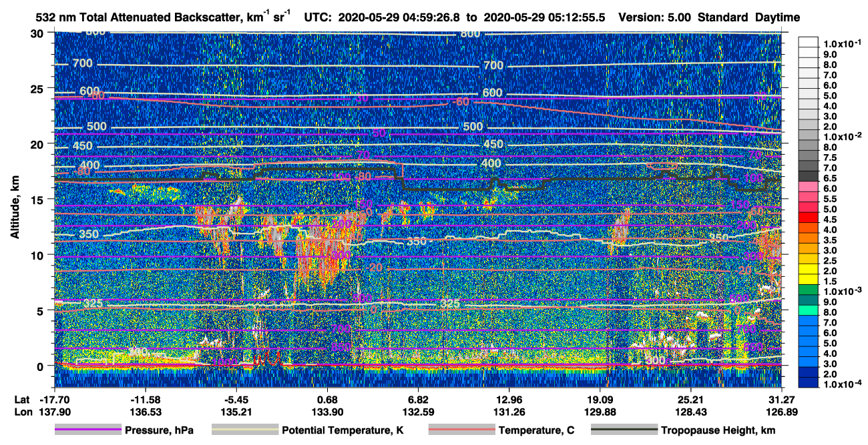Click latitude value -11.58
This screenshot has height=445, width=868.
coord(145,400)
